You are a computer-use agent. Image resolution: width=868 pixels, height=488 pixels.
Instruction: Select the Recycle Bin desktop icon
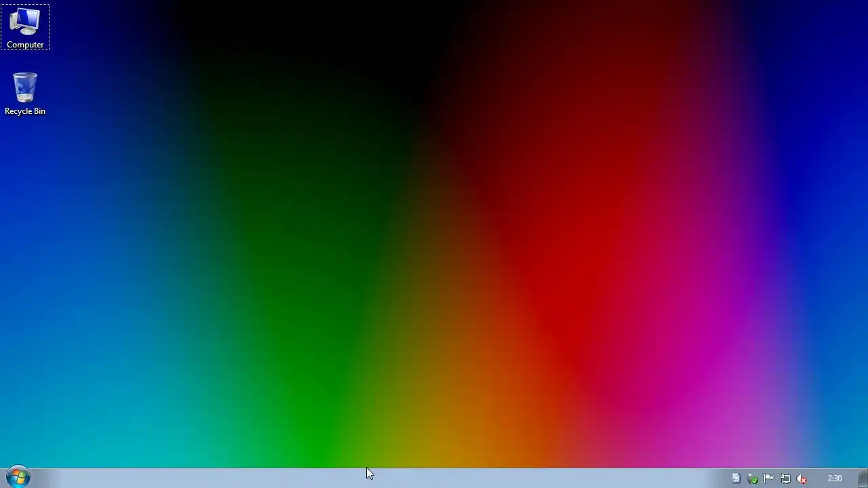click(25, 94)
